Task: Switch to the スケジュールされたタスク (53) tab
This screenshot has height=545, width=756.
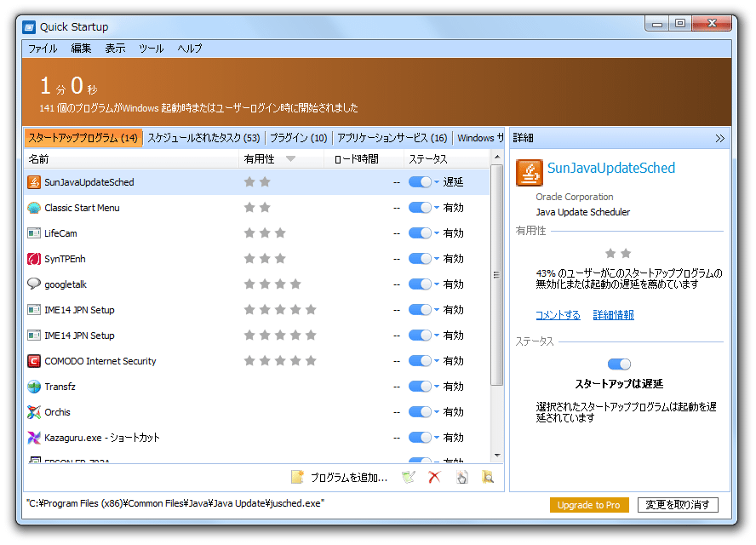Action: (x=203, y=139)
